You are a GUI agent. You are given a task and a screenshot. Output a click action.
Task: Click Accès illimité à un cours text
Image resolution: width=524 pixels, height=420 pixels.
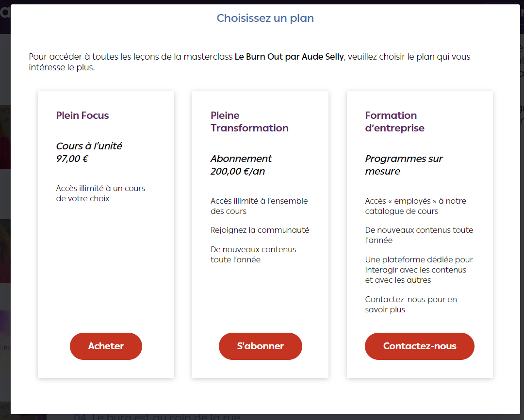[x=100, y=193]
